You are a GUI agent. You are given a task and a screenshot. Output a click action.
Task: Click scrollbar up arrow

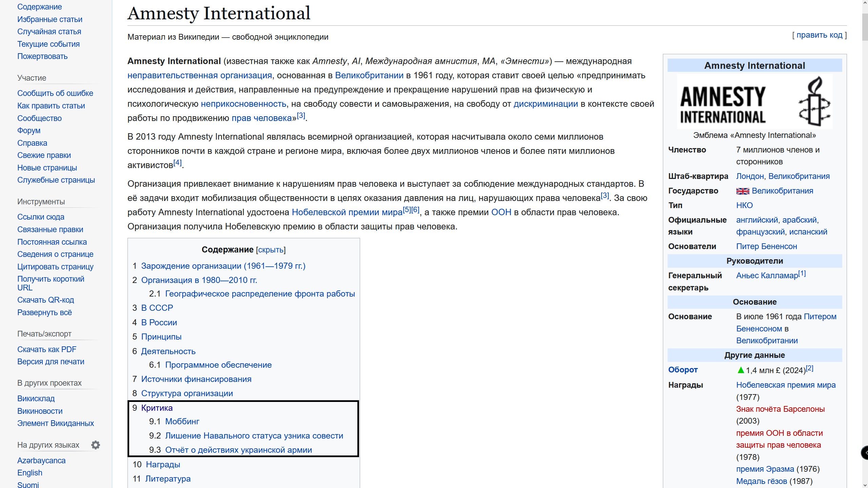pyautogui.click(x=865, y=2)
